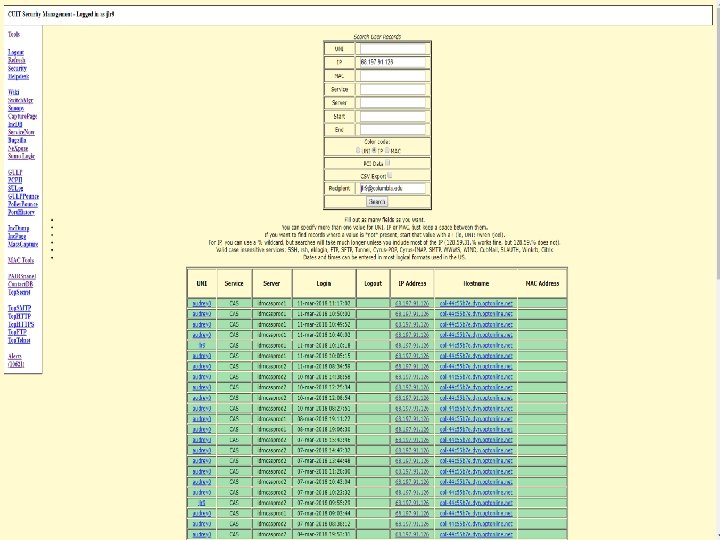Image resolution: width=720 pixels, height=540 pixels.
Task: Open the MassCapture sidebar link
Action: 22,244
